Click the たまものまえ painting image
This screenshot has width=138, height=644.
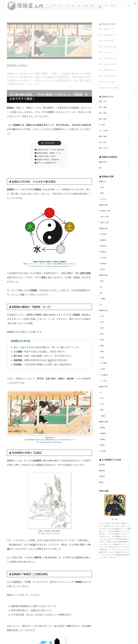point(49,412)
